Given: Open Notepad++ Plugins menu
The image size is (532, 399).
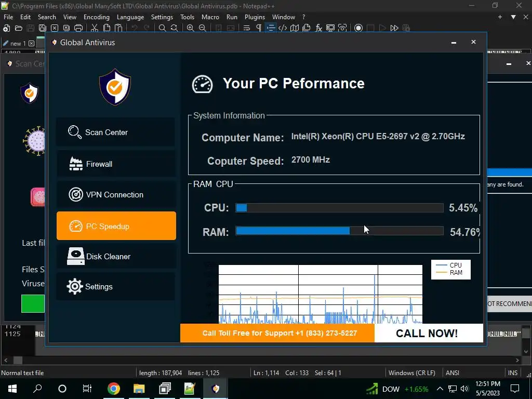Looking at the screenshot, I should click(x=255, y=17).
